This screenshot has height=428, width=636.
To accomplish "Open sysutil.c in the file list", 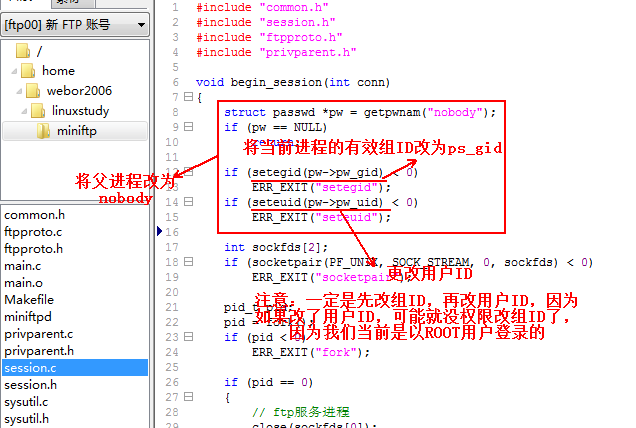I will pyautogui.click(x=26, y=402).
